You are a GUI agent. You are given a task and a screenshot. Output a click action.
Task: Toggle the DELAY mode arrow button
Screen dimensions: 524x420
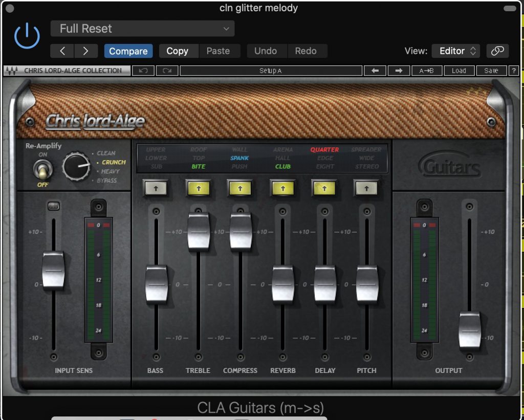click(x=324, y=188)
